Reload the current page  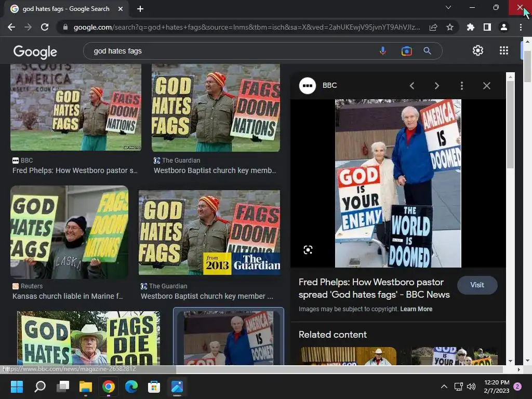point(45,27)
